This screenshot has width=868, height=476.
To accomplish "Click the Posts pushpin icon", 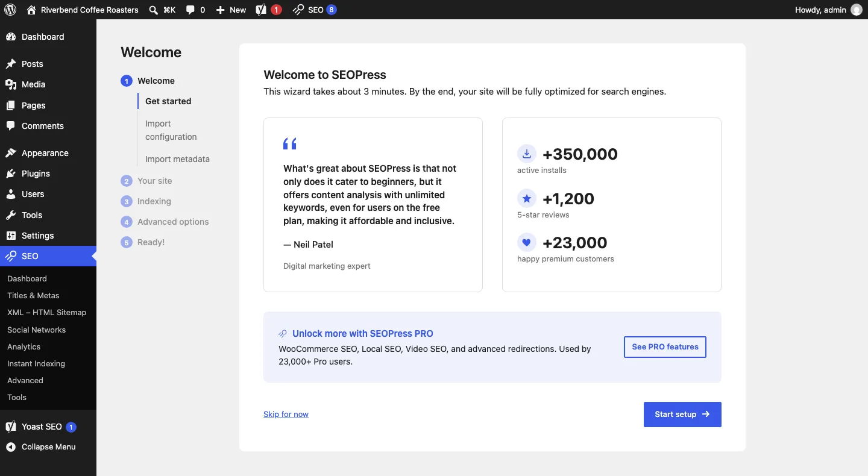I will 11,64.
